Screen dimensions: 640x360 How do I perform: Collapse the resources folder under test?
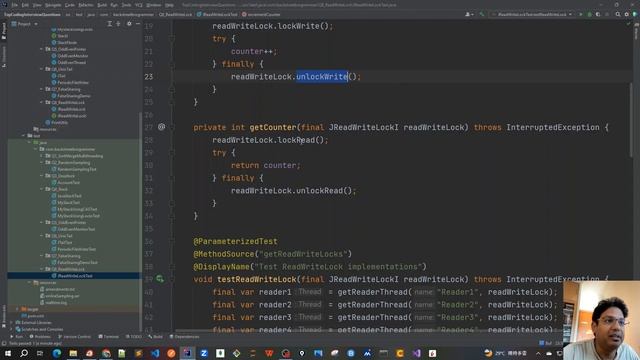click(29, 282)
